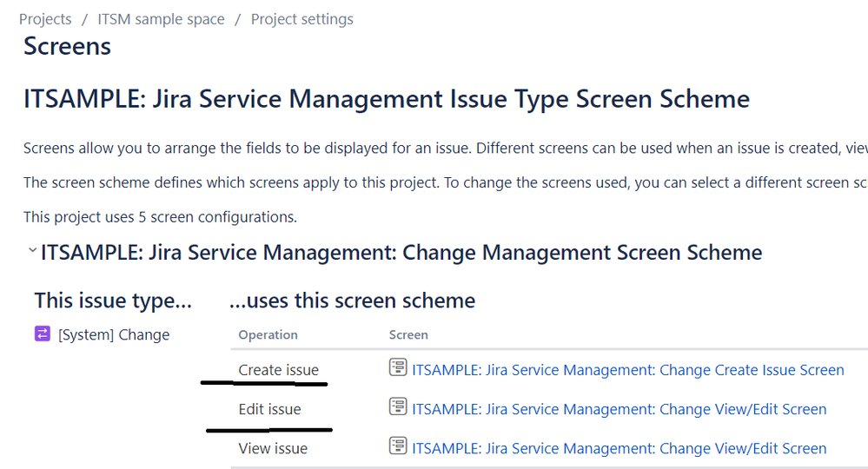Viewport: 868px width, 469px height.
Task: Click the Create issue operation label
Action: click(278, 370)
